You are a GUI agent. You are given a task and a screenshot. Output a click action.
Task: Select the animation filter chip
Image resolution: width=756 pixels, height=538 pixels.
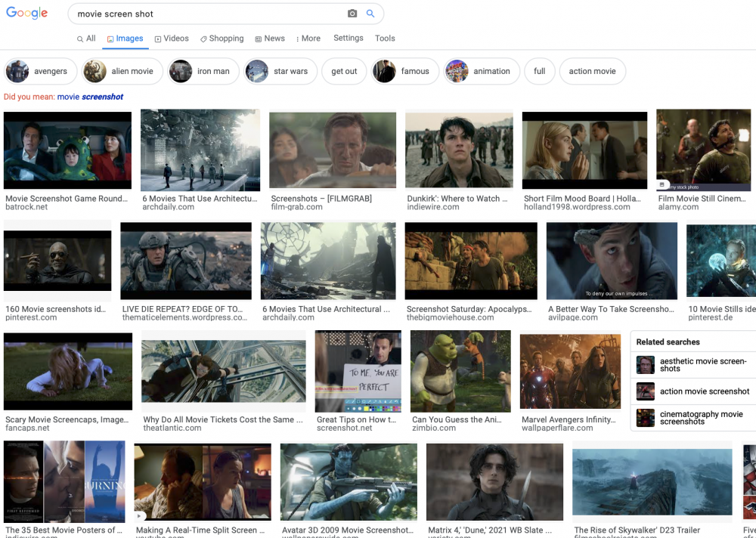[x=482, y=71]
